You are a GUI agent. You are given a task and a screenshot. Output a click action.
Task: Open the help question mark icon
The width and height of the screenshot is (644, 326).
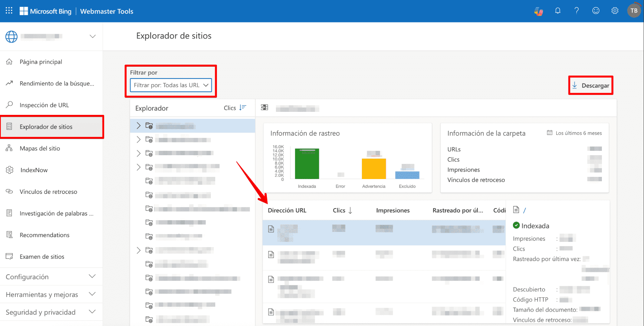(x=577, y=11)
